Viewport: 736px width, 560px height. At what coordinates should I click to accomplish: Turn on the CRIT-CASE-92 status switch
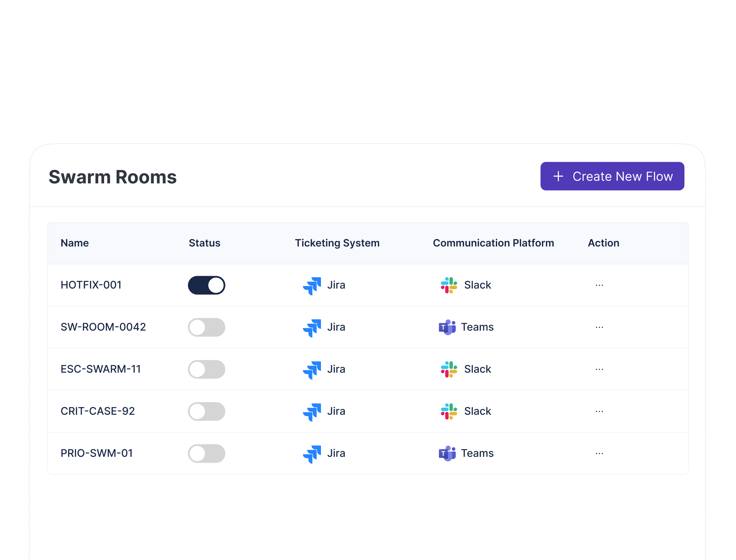coord(206,411)
